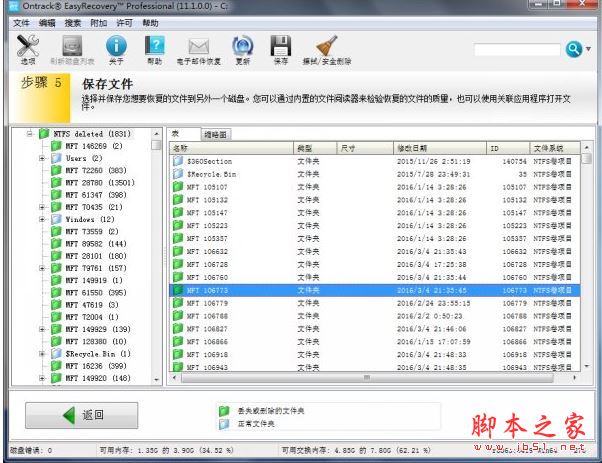Select MFT 89582 (144) in tree

point(96,244)
